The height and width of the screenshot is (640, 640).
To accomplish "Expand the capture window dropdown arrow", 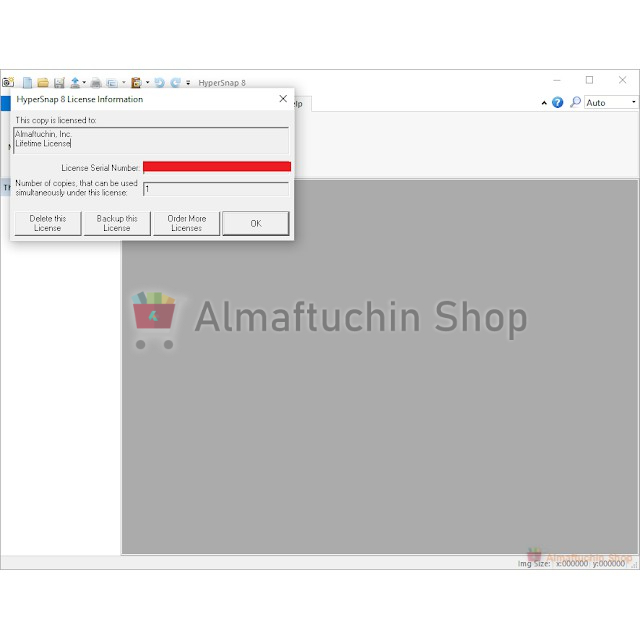I will click(x=124, y=82).
